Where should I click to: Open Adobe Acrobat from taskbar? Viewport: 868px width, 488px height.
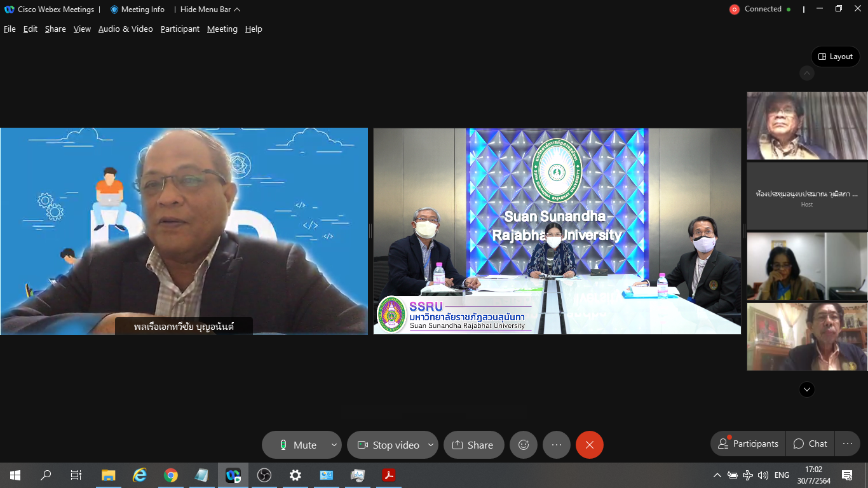click(388, 475)
